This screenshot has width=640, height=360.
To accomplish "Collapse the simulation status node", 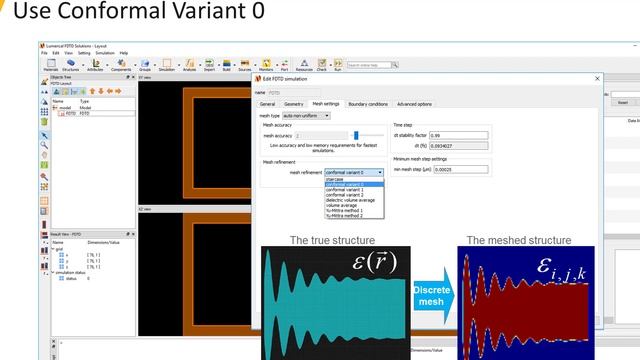I will coord(53,272).
